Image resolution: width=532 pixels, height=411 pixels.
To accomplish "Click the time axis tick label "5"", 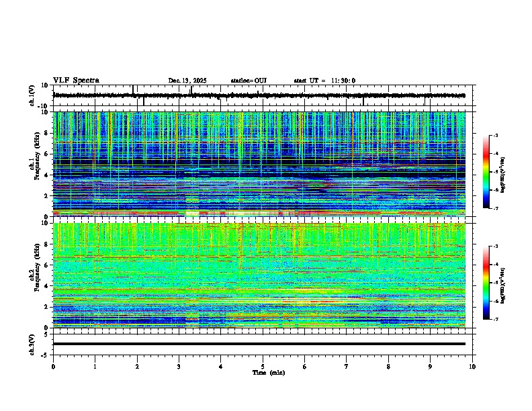I will (263, 367).
